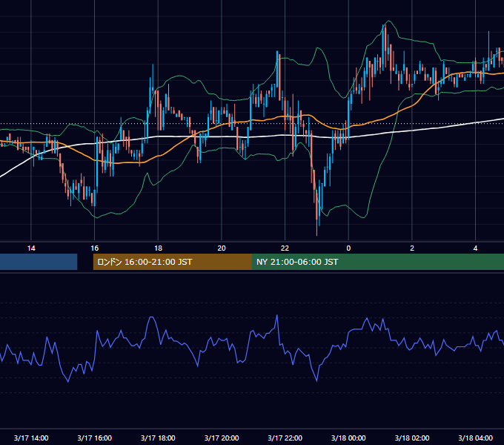Viewport: 504px width, 445px height.
Task: Click the 0 hour axis label
Action: (348, 248)
